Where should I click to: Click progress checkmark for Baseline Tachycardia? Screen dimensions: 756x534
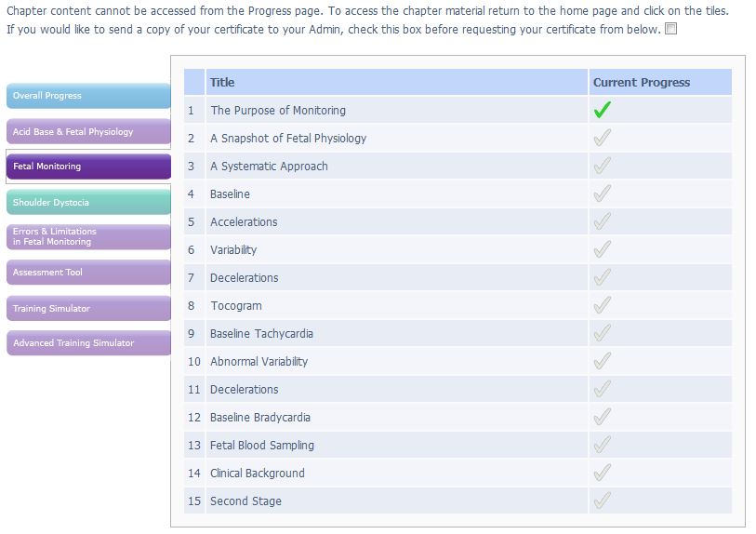[602, 333]
